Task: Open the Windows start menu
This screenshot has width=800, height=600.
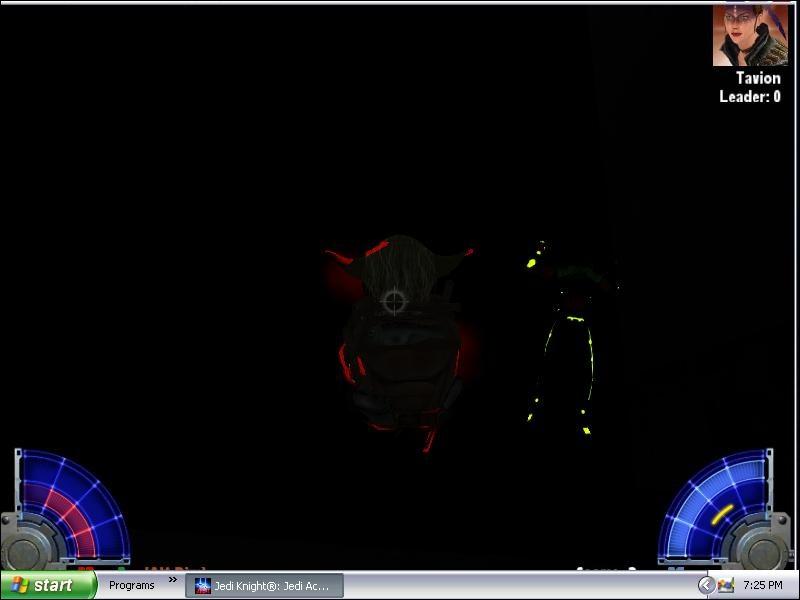Action: pos(48,585)
